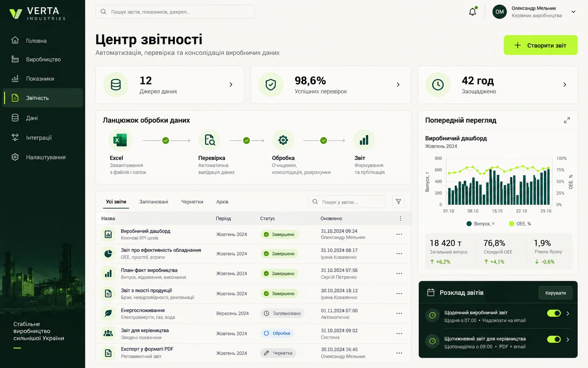Switch to Заплановані tab
Screen dimensions: 588x368
pos(154,202)
